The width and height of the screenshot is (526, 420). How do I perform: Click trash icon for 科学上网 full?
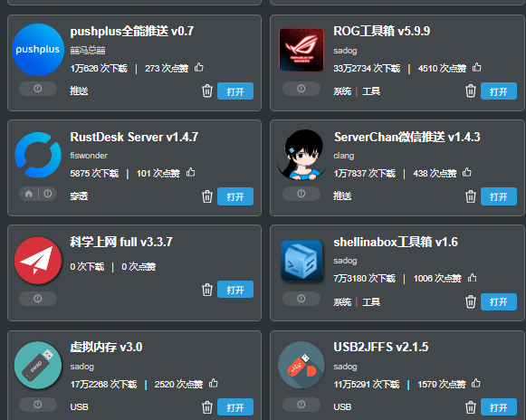tap(207, 290)
